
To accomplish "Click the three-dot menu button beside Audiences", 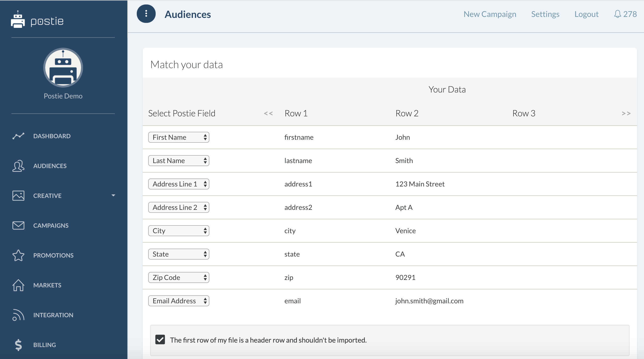I will [x=146, y=14].
